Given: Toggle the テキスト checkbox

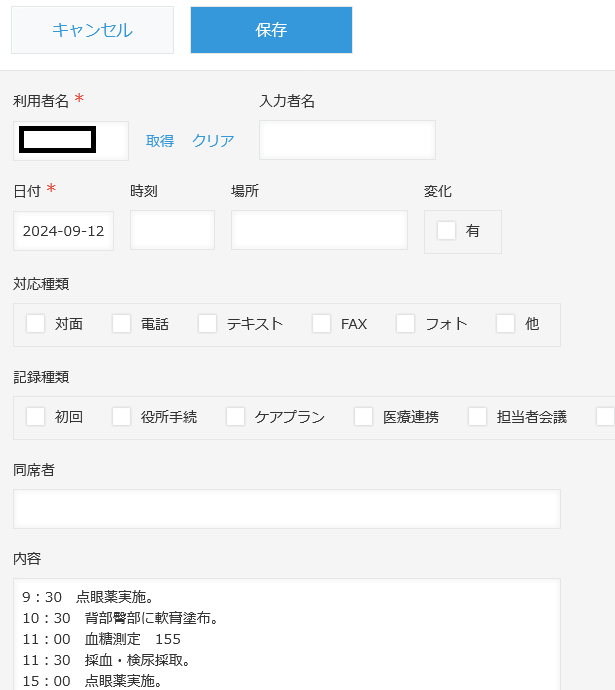Looking at the screenshot, I should pyautogui.click(x=208, y=324).
